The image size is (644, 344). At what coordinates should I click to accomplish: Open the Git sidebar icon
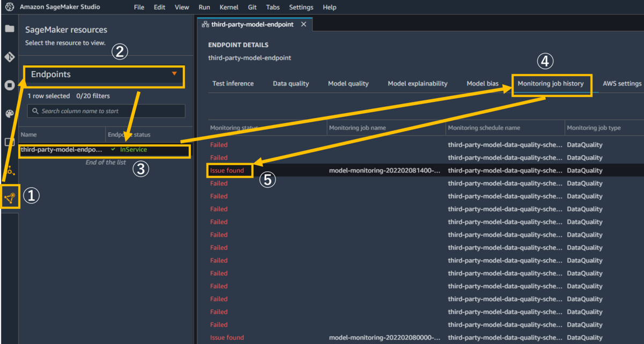point(9,57)
